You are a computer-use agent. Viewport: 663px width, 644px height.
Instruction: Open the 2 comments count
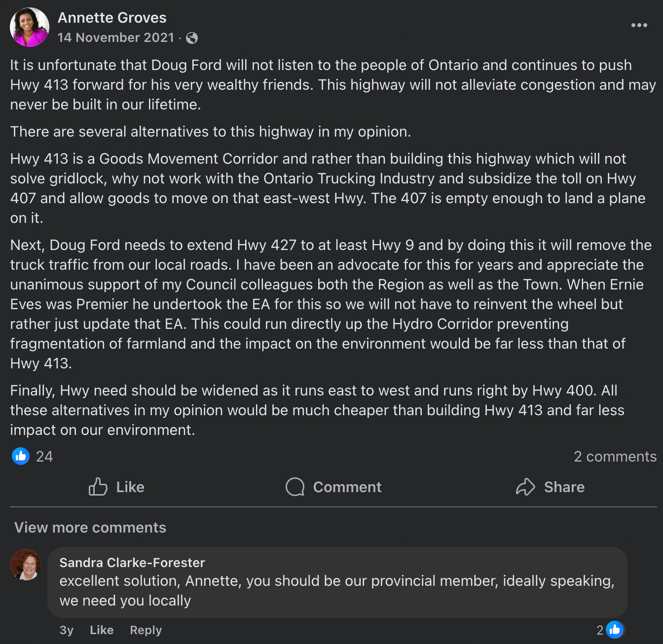tap(615, 457)
